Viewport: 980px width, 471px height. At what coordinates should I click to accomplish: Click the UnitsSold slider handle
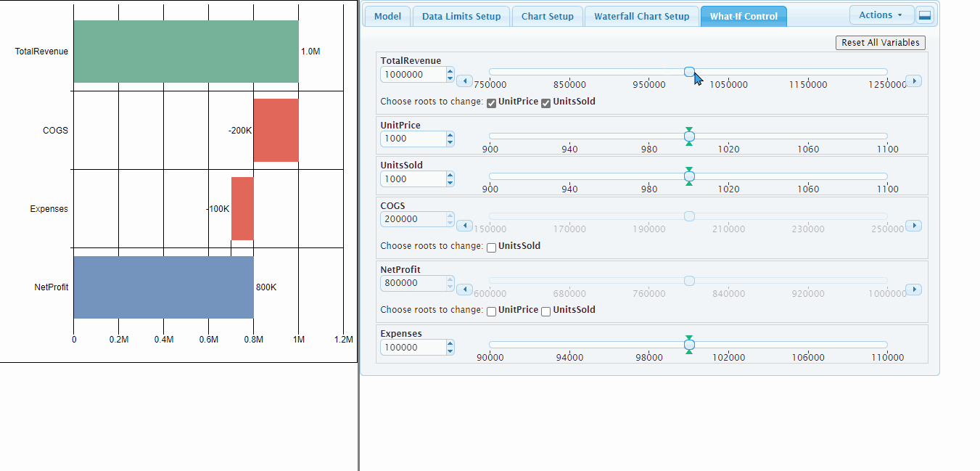point(689,176)
